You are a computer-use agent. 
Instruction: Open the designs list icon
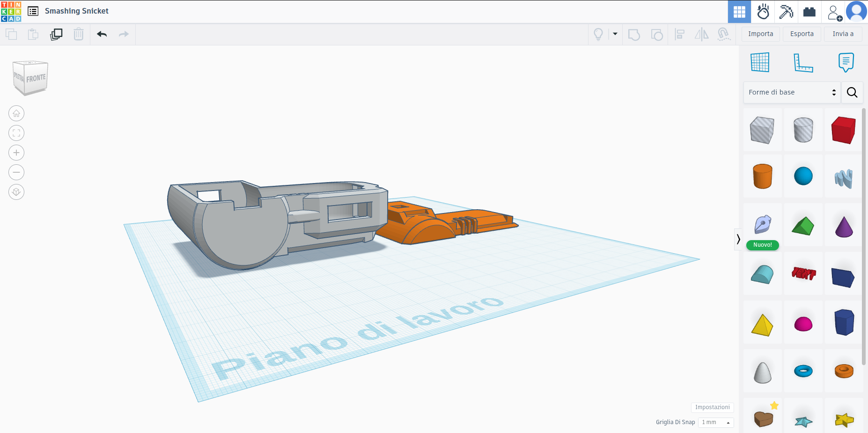tap(33, 11)
